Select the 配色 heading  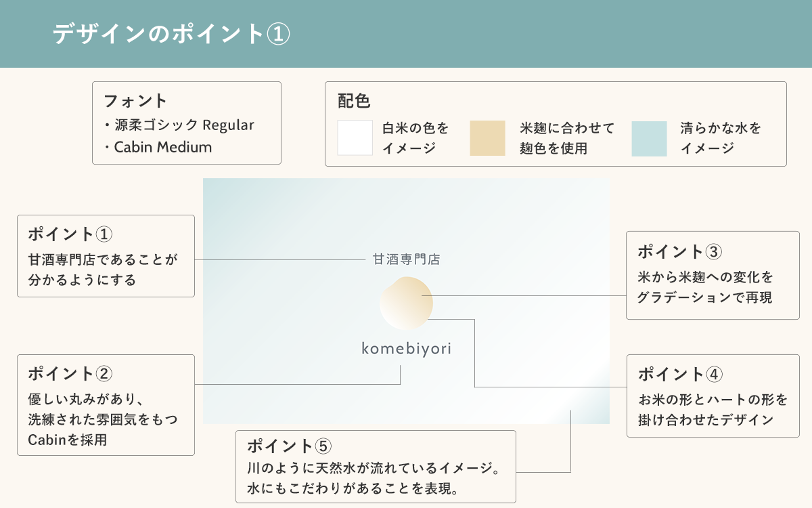tap(354, 101)
